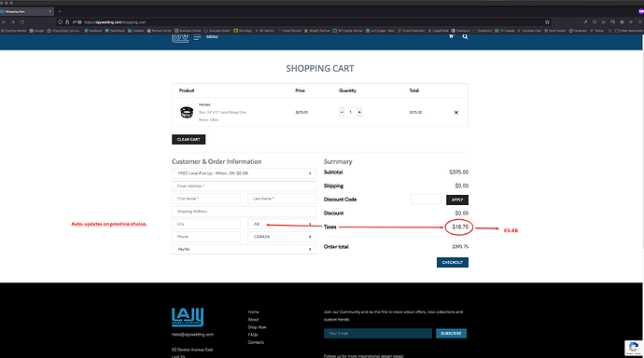
Task: Remove the Hockey item with X icon
Action: [455, 113]
